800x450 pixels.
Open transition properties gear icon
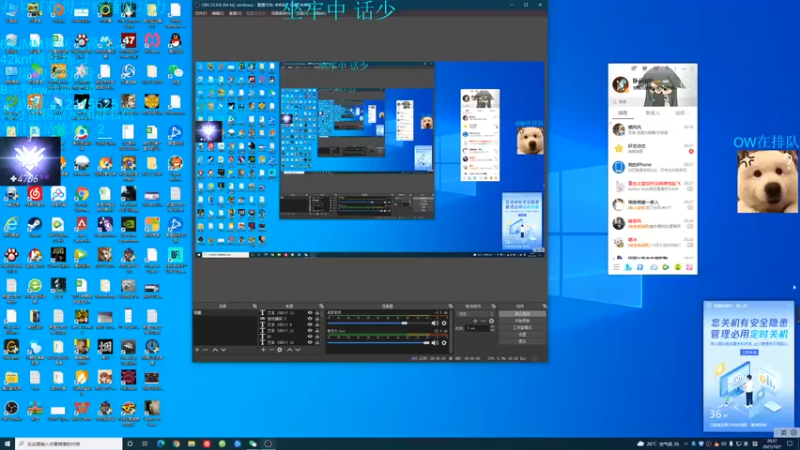[x=491, y=321]
